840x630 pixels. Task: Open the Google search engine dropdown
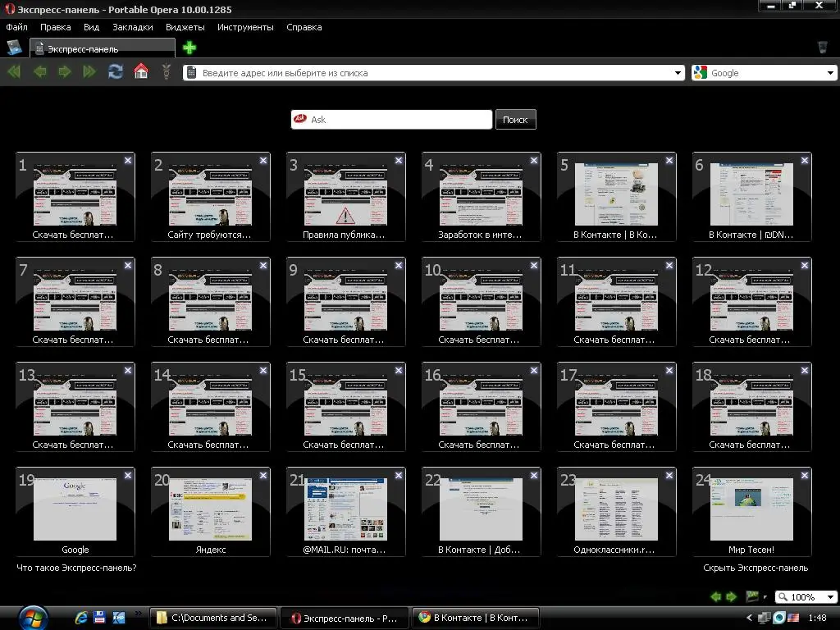830,73
